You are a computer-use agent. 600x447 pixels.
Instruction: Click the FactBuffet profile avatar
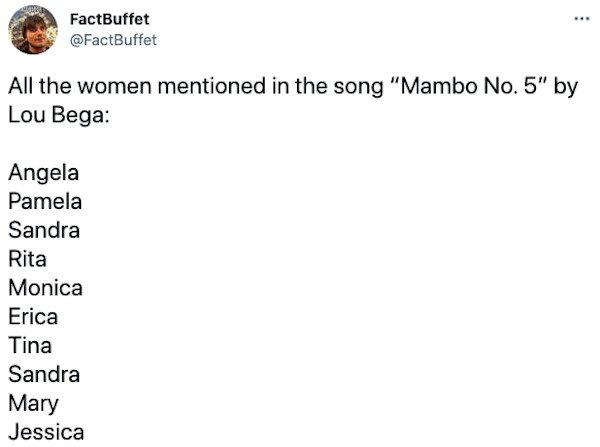(x=37, y=30)
